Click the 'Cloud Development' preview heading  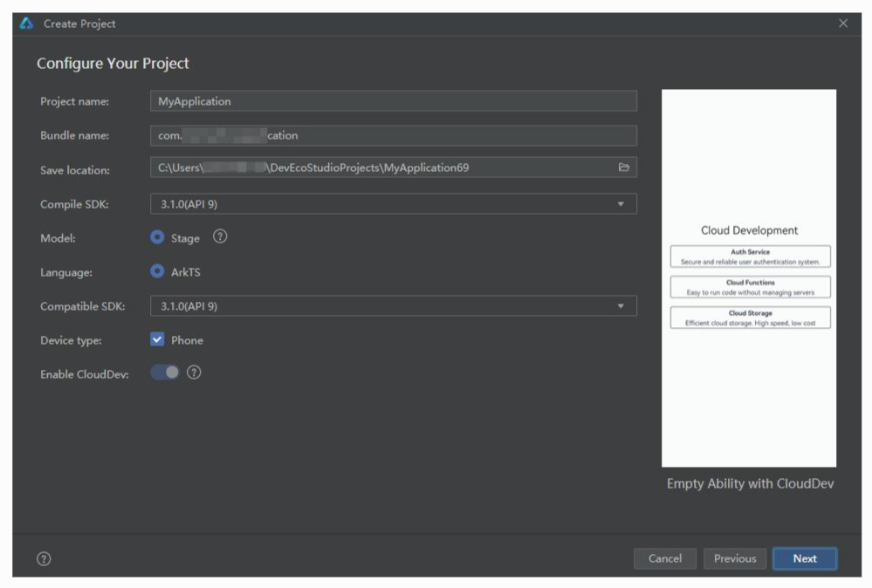[x=749, y=230]
